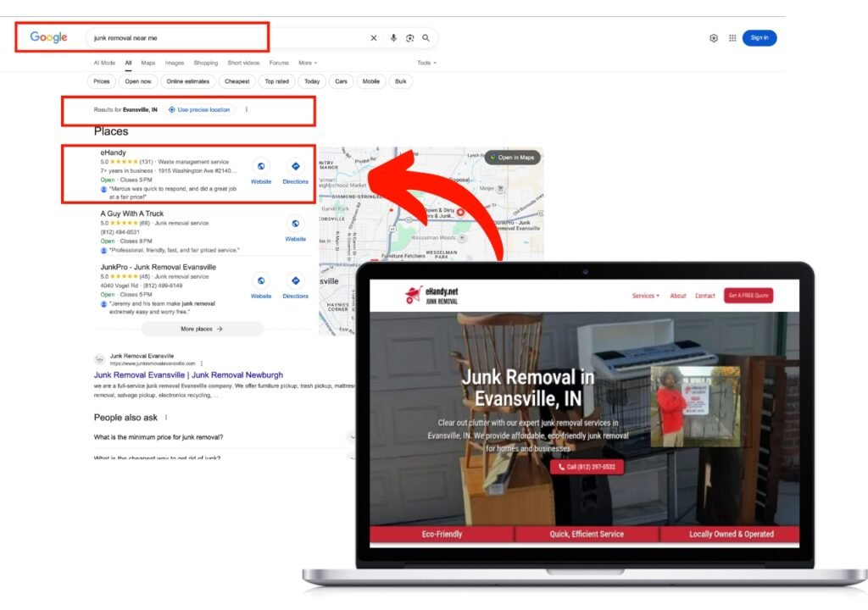Click the eHandy.net wheelbarrow logo
The width and height of the screenshot is (868, 610).
(x=414, y=295)
